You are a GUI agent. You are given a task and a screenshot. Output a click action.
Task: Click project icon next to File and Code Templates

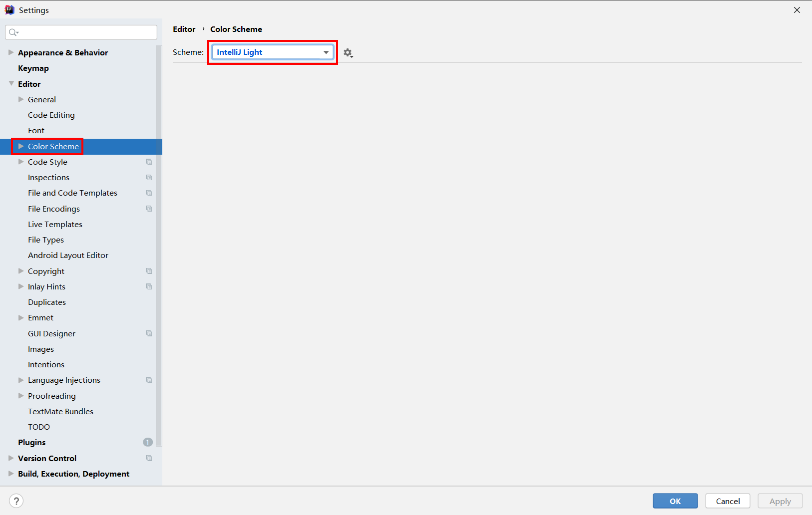point(149,193)
